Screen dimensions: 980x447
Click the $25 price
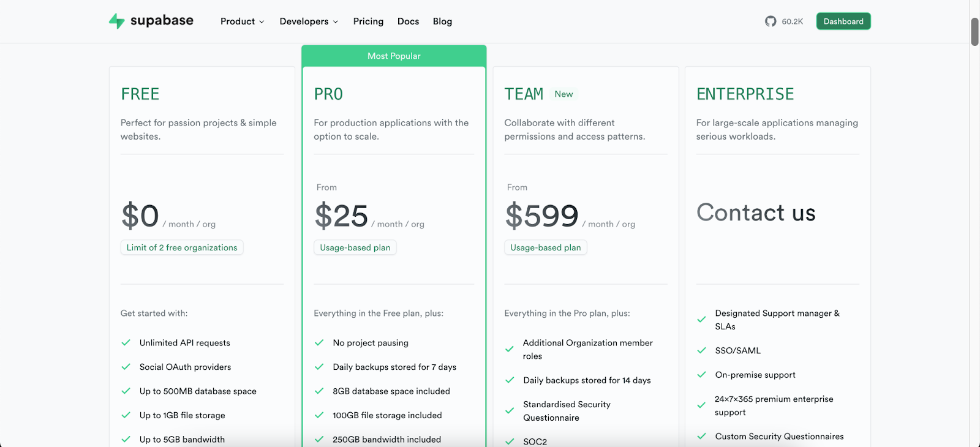click(x=341, y=216)
